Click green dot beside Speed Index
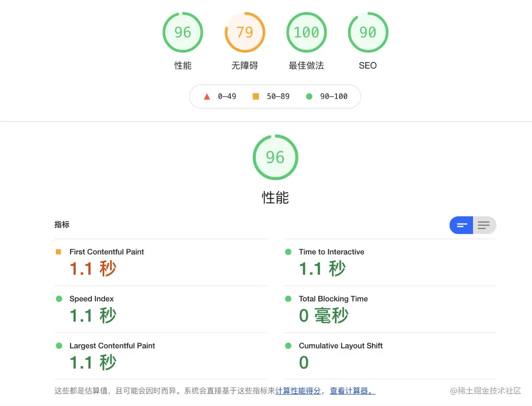The width and height of the screenshot is (532, 406). click(x=59, y=299)
